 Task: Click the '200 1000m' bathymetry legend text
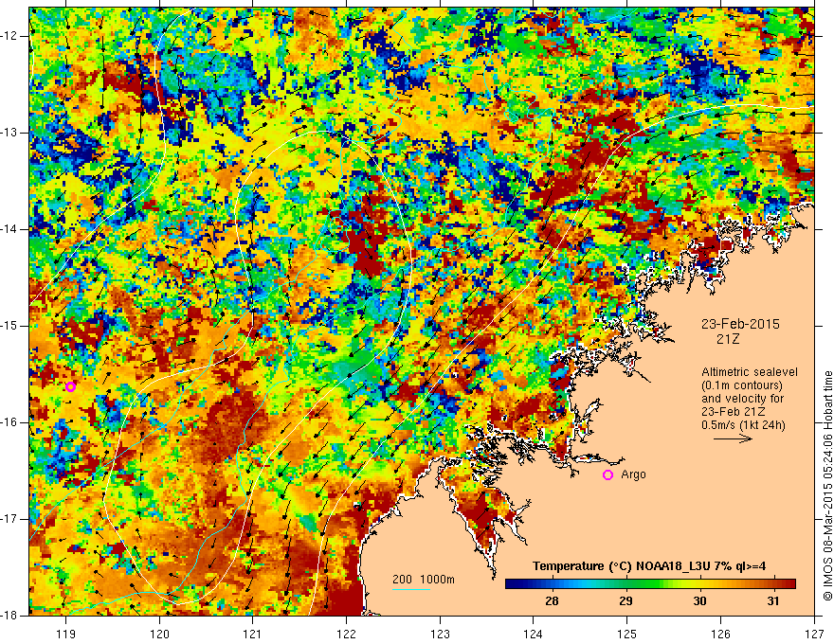(424, 580)
